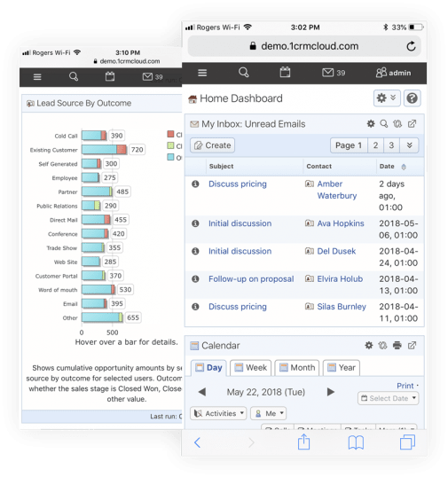Open the Select Date dropdown
Screen dimensions: 448x477
(x=389, y=398)
